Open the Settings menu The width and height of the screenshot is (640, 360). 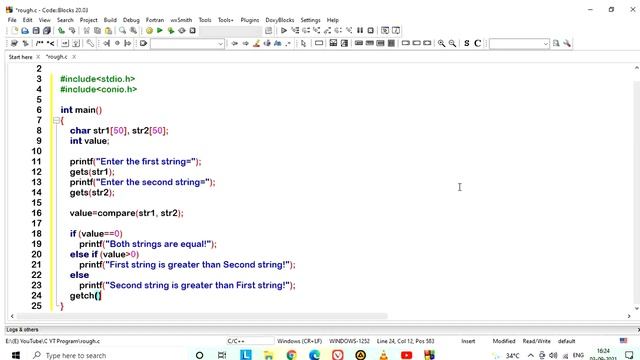[x=310, y=20]
